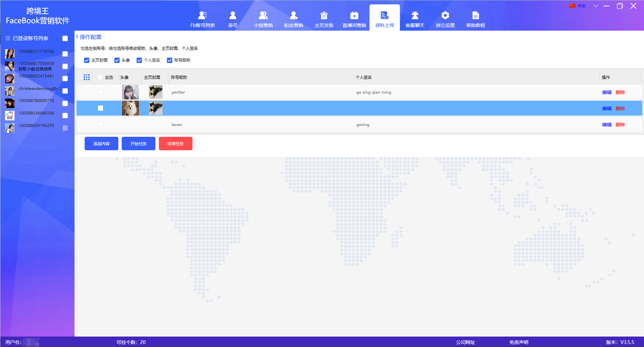This screenshot has width=644, height=347.
Task: Click the chevron arrow beside the language selector
Action: click(595, 6)
